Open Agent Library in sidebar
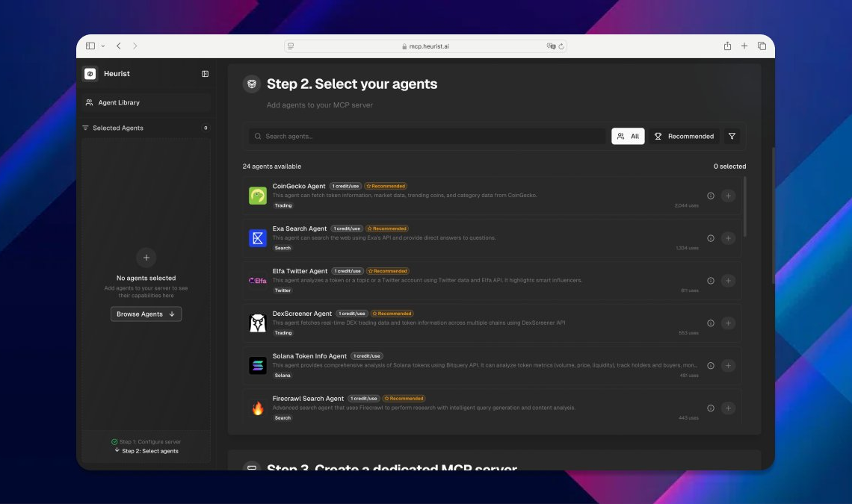The height and width of the screenshot is (504, 852). coord(119,102)
